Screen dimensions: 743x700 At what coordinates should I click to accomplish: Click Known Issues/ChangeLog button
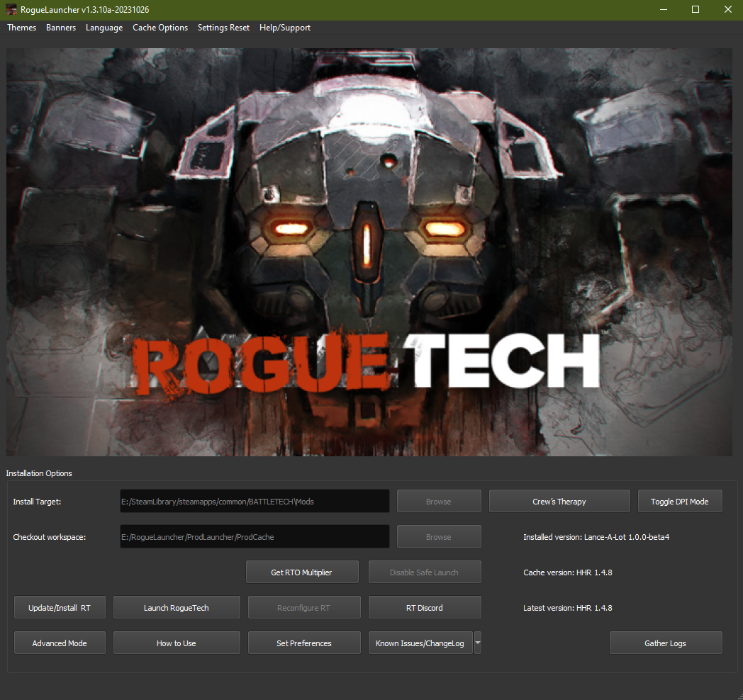tap(420, 643)
